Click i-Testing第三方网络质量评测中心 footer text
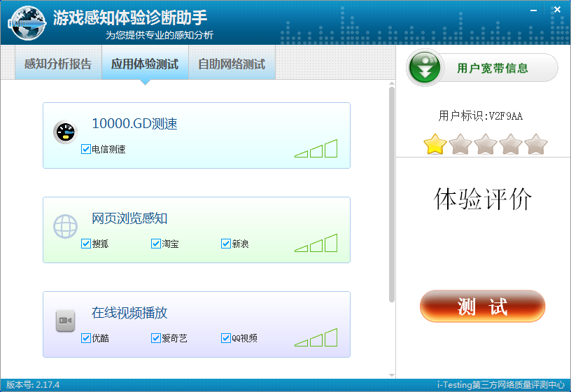The height and width of the screenshot is (392, 571). click(x=501, y=385)
